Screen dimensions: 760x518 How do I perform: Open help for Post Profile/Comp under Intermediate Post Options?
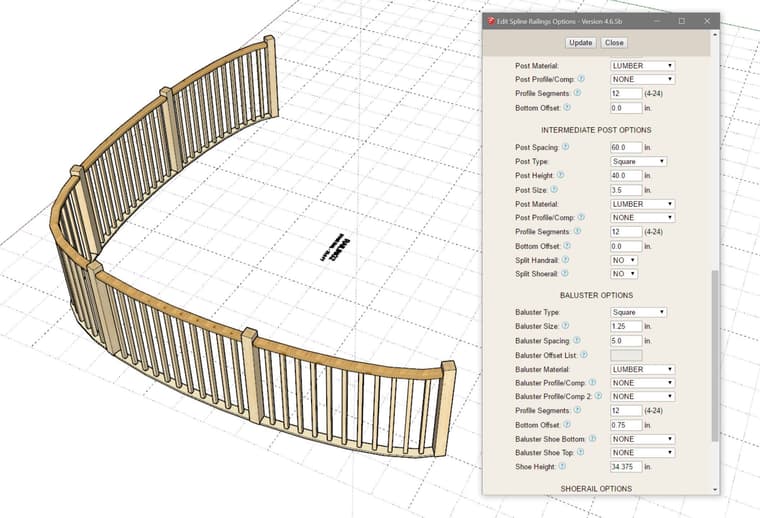(x=581, y=217)
